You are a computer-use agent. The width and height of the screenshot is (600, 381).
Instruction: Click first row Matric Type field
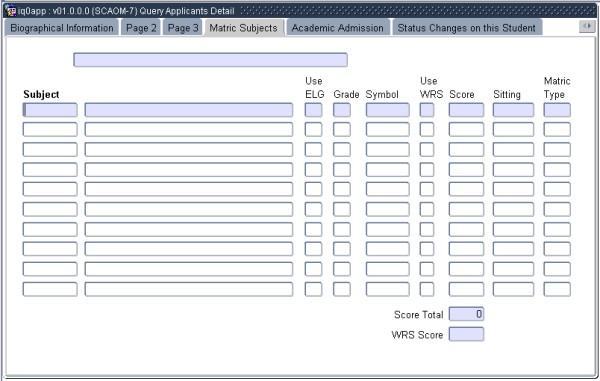click(x=557, y=110)
